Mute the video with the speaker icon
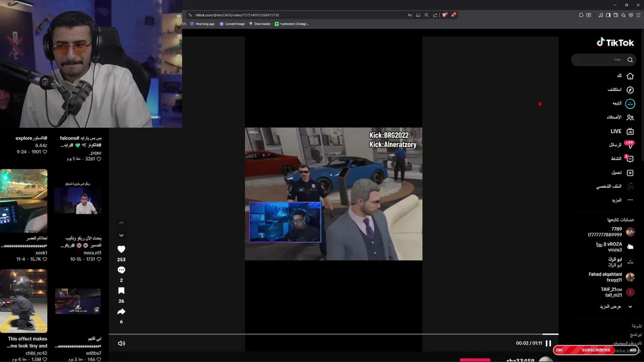The width and height of the screenshot is (644, 362). [x=121, y=343]
